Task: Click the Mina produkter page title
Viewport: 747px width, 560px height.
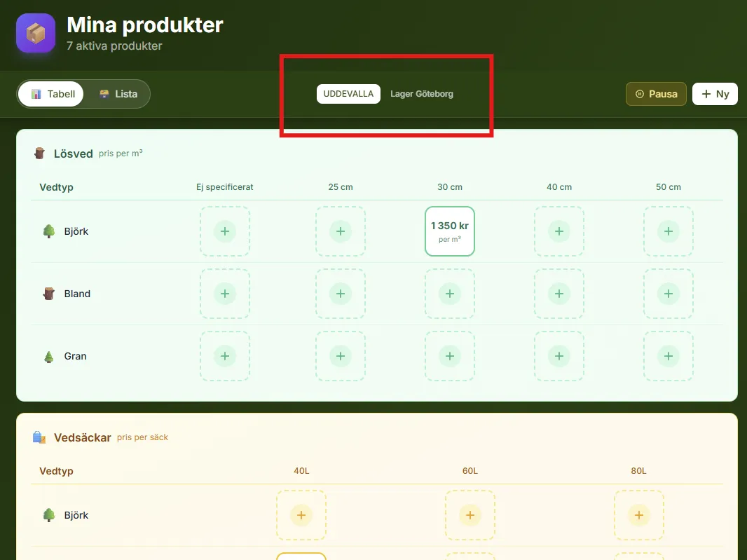Action: [145, 25]
